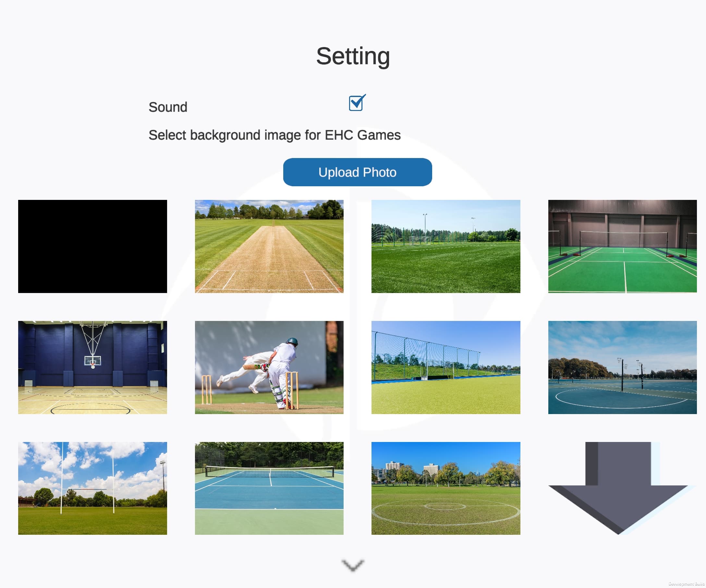
Task: Expand more options with bottom chevron
Action: click(x=353, y=566)
